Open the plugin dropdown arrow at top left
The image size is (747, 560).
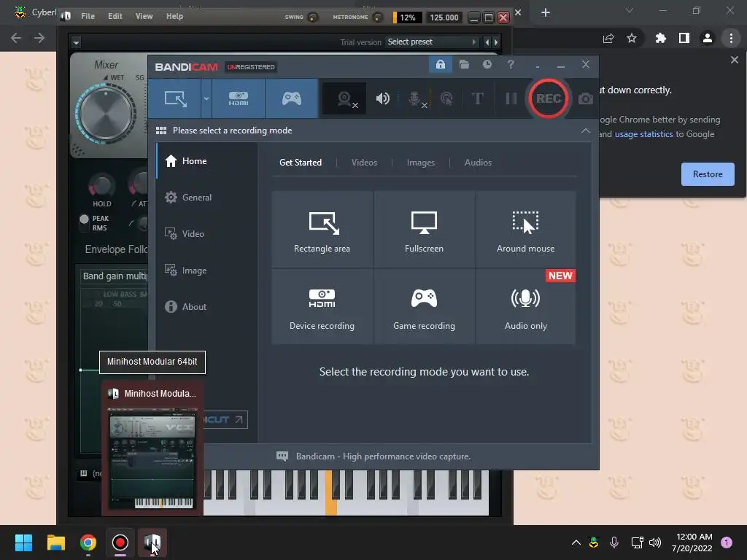76,42
